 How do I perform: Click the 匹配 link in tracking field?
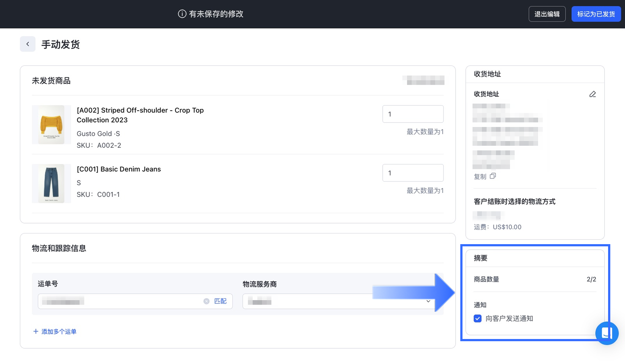(220, 301)
